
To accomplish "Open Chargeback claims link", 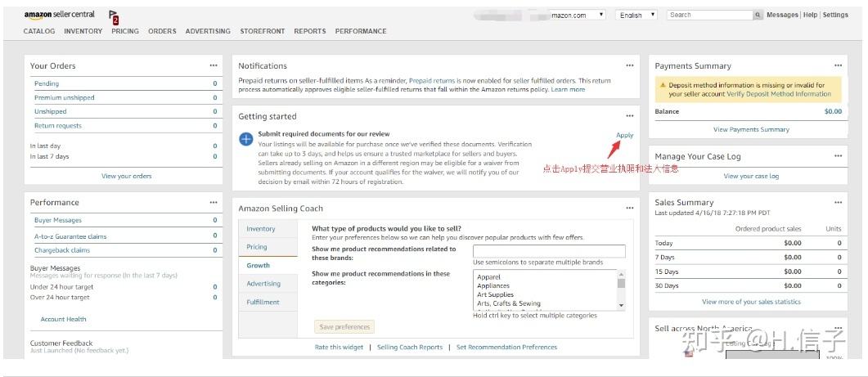I will [x=62, y=250].
